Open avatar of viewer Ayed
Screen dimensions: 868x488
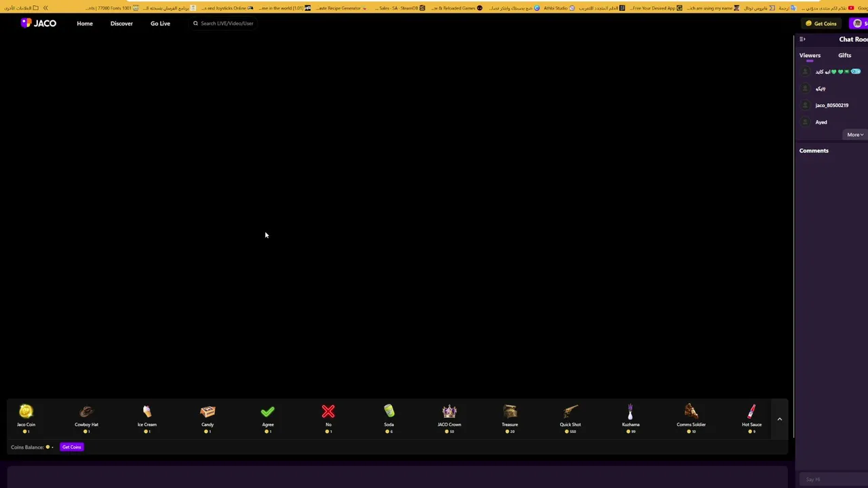click(806, 122)
